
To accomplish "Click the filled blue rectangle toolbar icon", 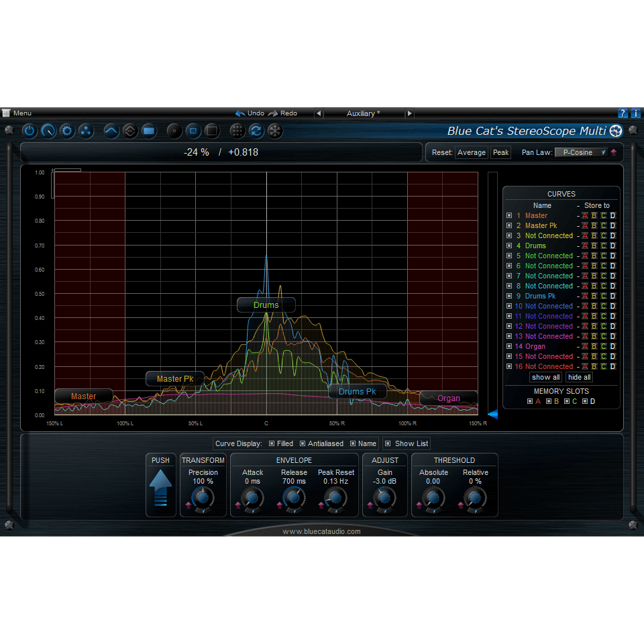I will point(149,131).
